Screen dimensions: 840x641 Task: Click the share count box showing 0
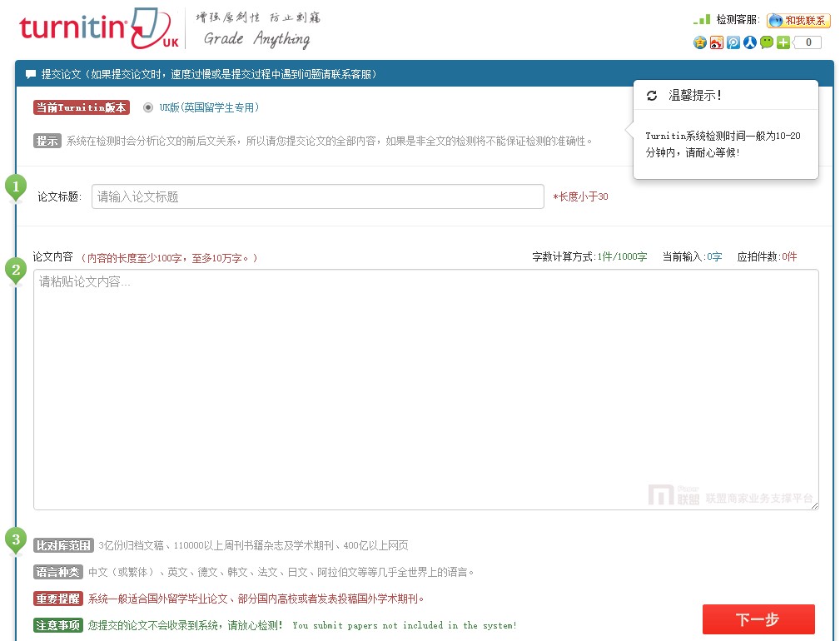click(808, 42)
